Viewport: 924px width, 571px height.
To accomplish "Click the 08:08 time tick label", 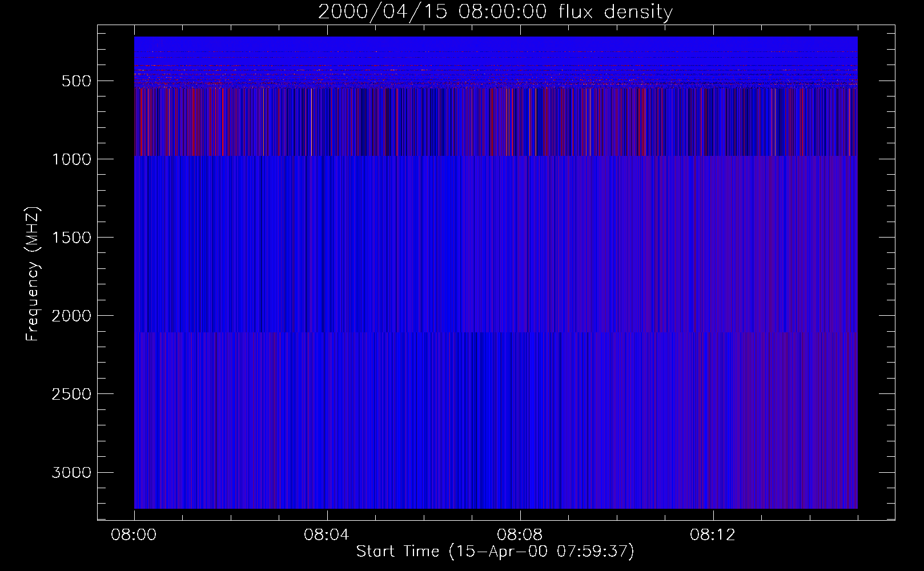I will coord(520,535).
